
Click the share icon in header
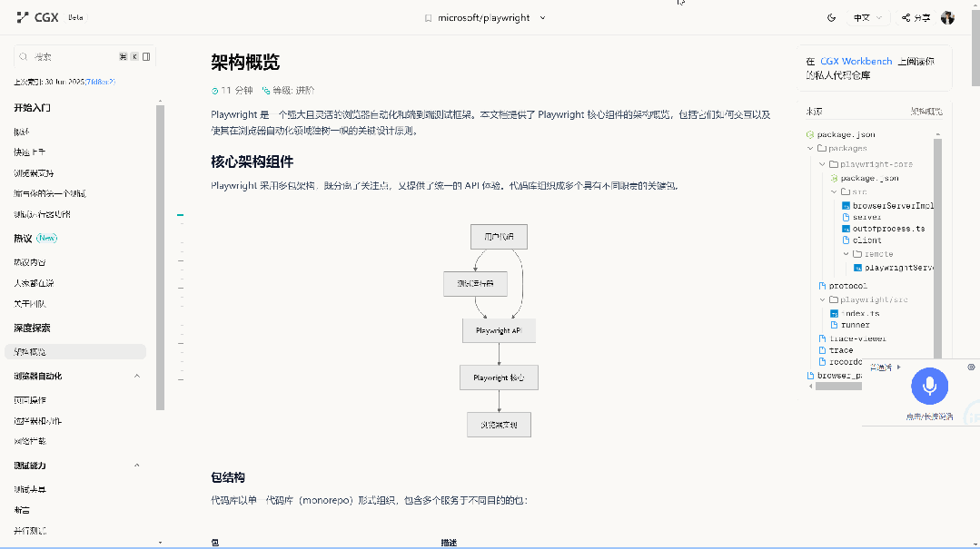click(x=906, y=17)
